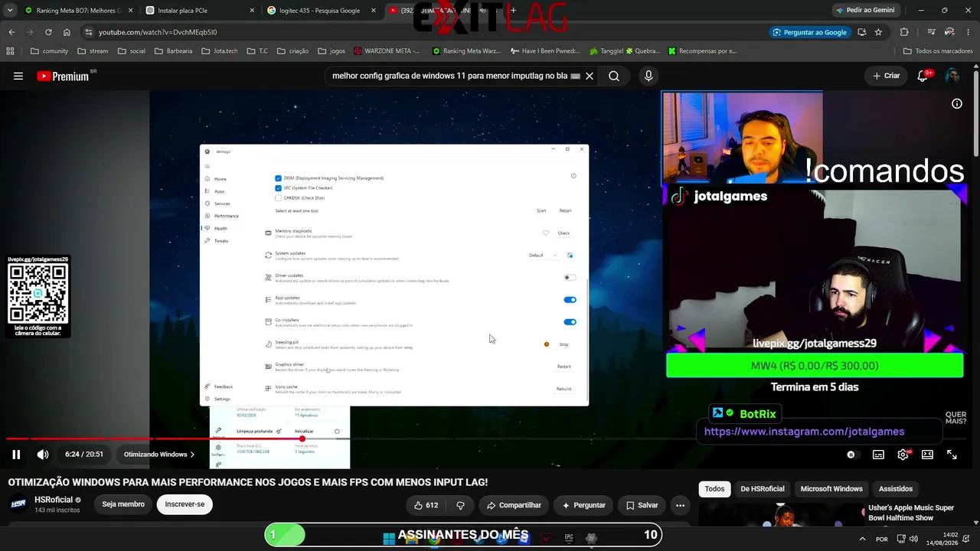Switch to logitec 435 Google search tab

pos(322,11)
